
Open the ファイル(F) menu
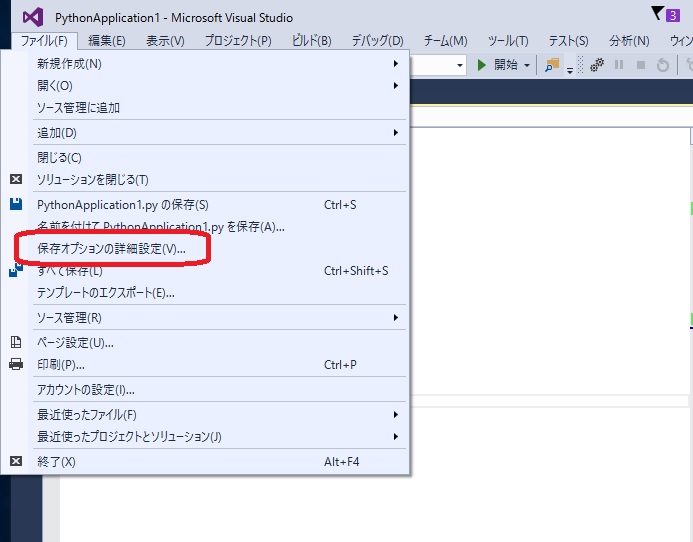(44, 41)
